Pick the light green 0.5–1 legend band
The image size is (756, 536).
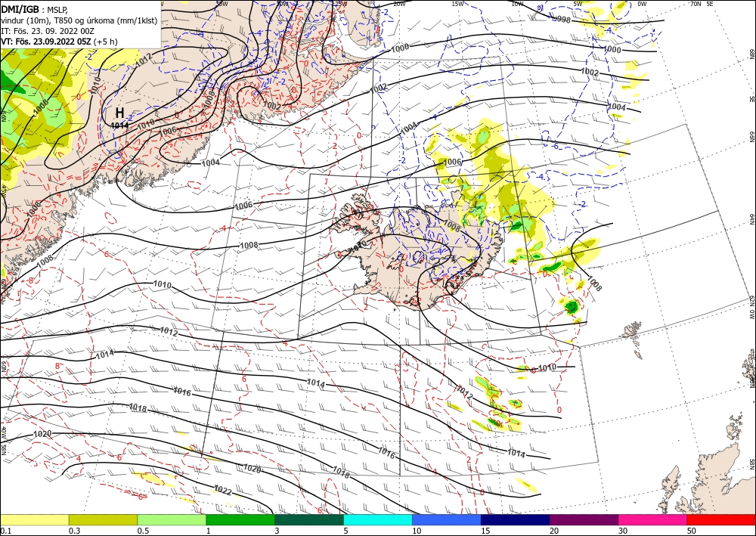click(172, 519)
